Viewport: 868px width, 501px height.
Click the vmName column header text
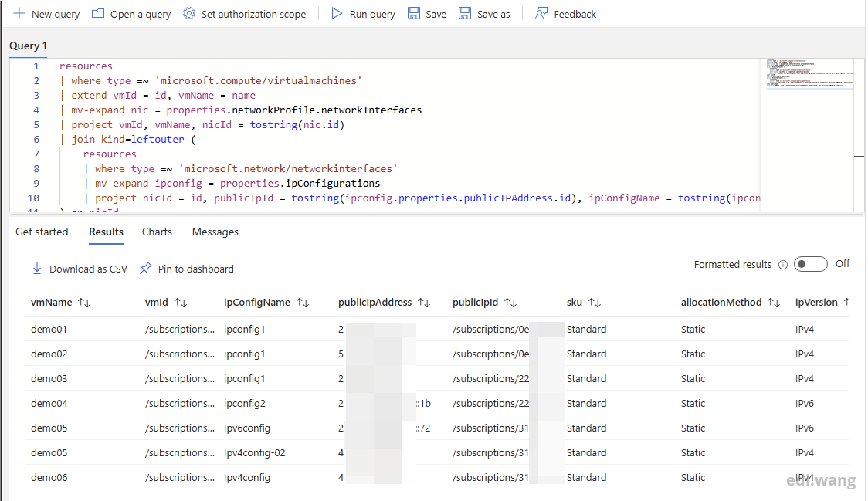tap(52, 303)
